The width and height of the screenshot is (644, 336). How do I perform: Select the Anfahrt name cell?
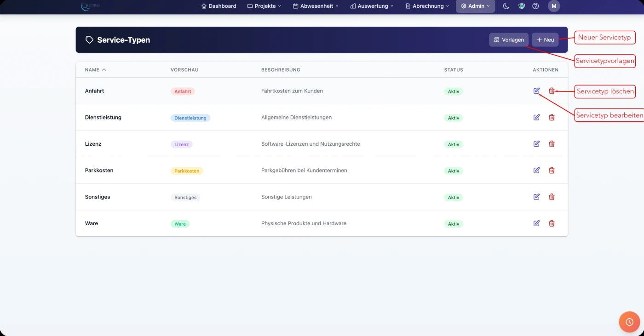94,91
